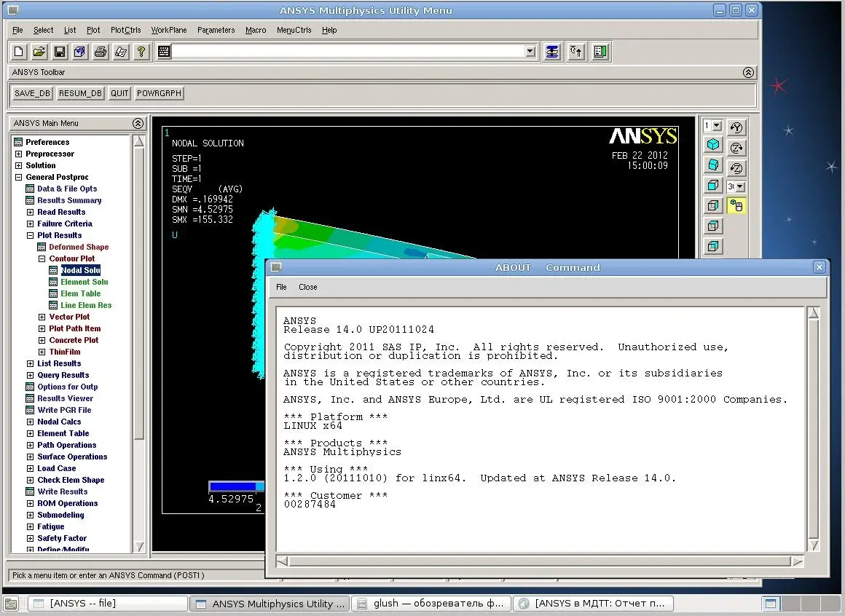Expand the Vector Plot node

click(42, 317)
